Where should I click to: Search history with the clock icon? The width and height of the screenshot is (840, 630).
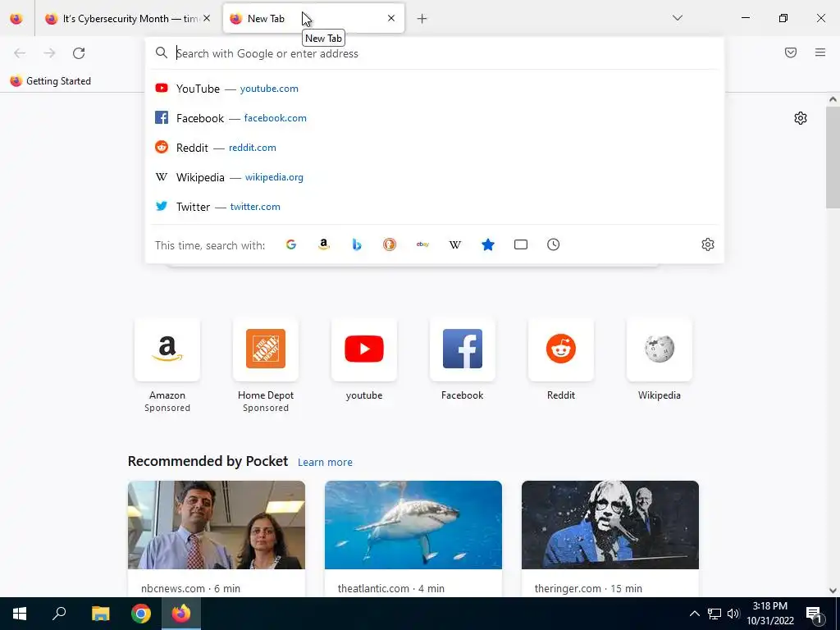[x=554, y=244]
